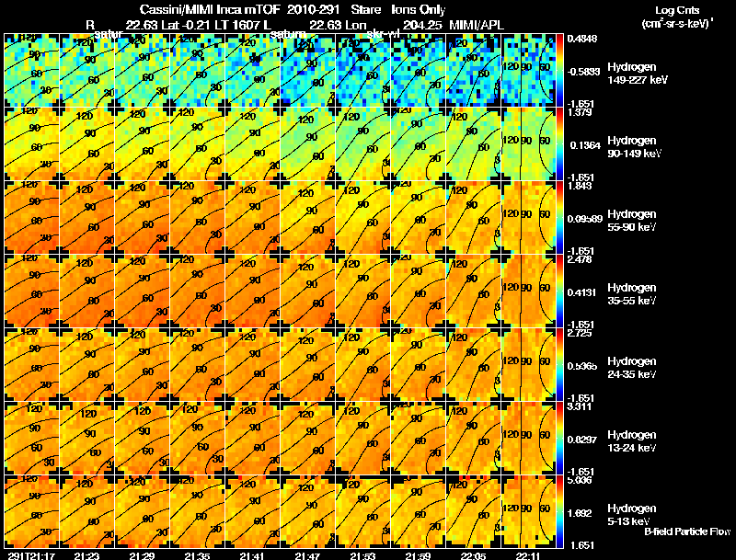Select the Hydrogen 24-35 keV label
The width and height of the screenshot is (736, 560).
pyautogui.click(x=632, y=368)
